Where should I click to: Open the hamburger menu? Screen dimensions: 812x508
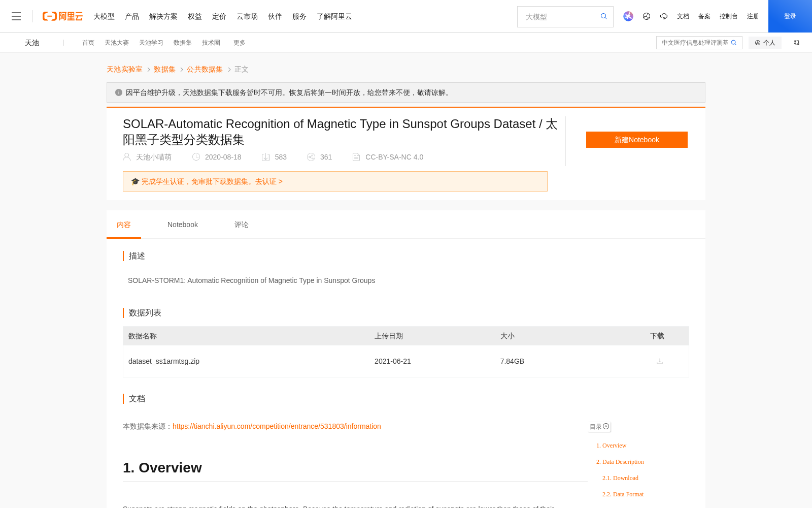[16, 16]
